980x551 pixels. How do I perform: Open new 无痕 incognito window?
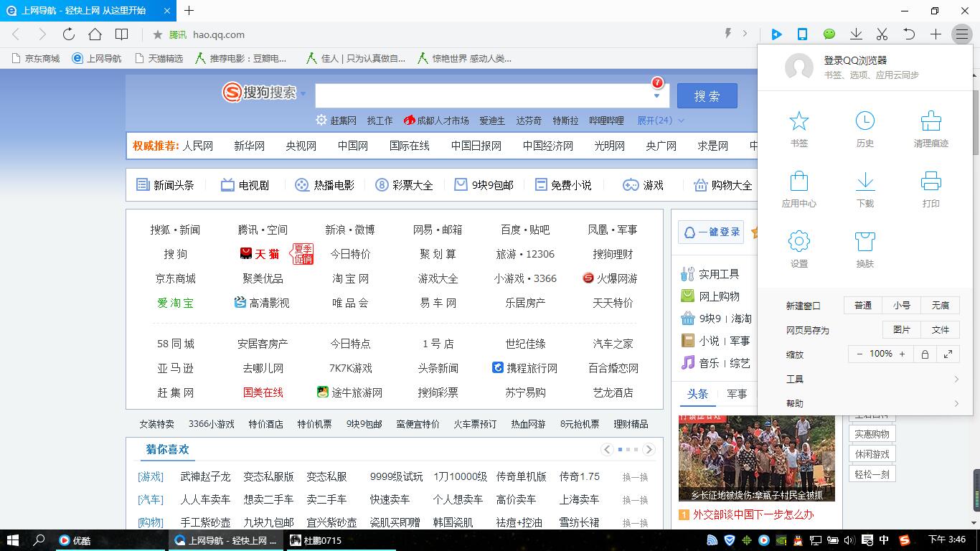940,306
